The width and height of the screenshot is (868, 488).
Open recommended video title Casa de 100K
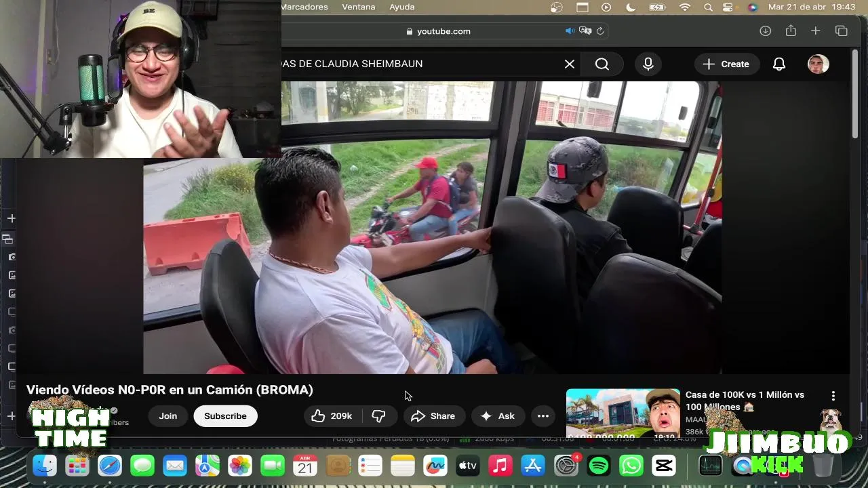(x=745, y=401)
